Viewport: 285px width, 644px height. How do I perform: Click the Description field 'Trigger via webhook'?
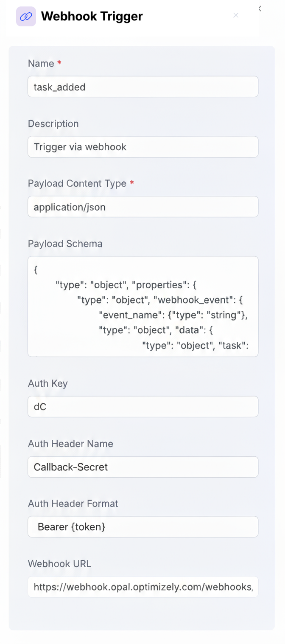point(143,147)
